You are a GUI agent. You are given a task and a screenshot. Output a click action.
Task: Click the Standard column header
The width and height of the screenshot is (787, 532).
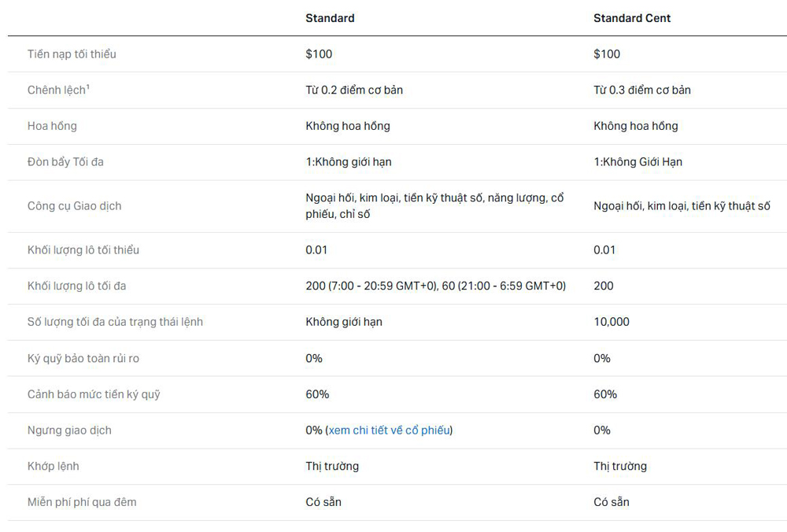coord(330,18)
